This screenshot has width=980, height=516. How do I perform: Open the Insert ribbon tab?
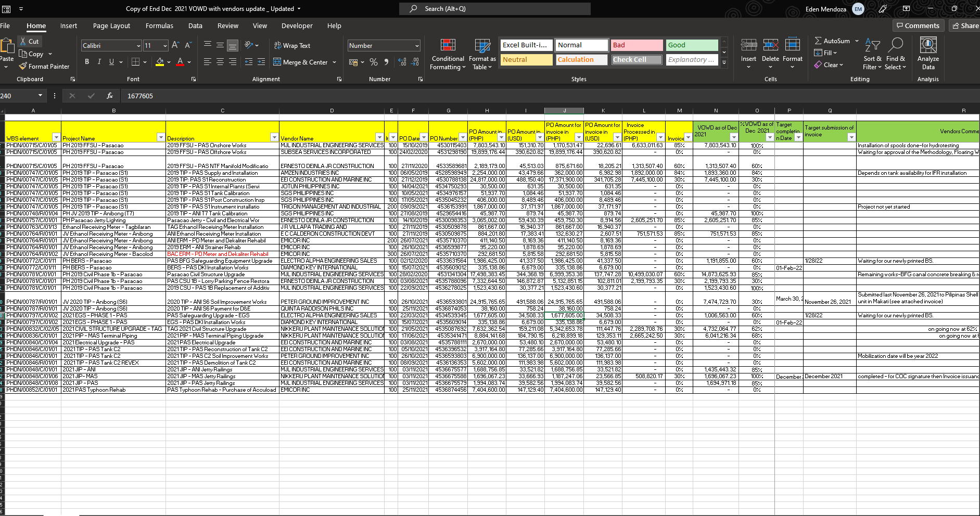pos(69,25)
